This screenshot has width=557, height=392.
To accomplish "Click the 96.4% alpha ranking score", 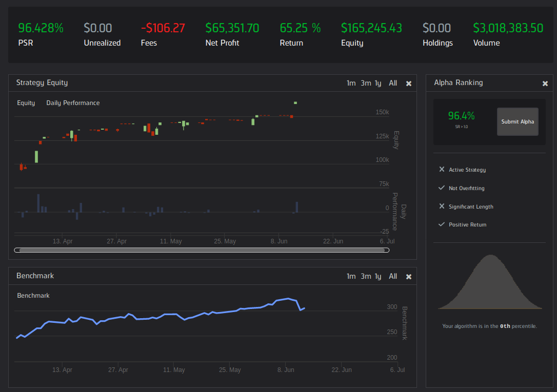I will (x=461, y=116).
